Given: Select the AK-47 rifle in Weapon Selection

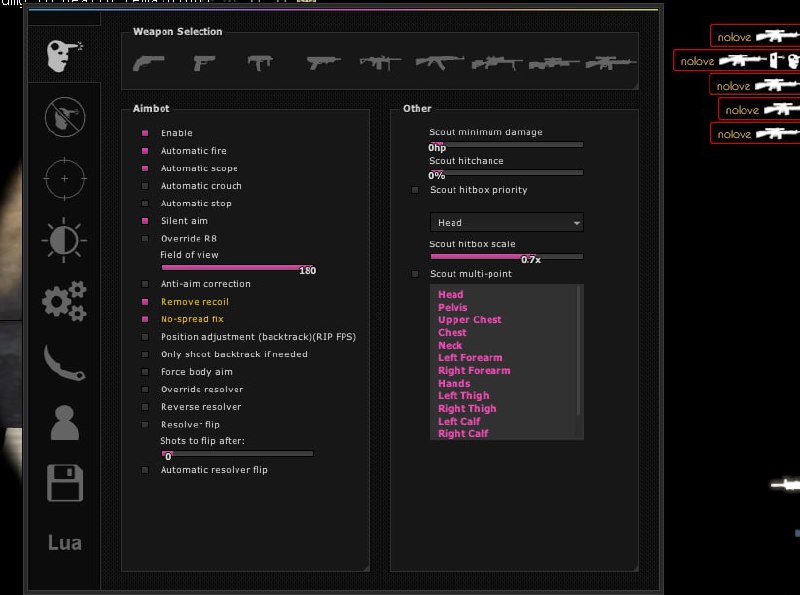Looking at the screenshot, I should [439, 63].
